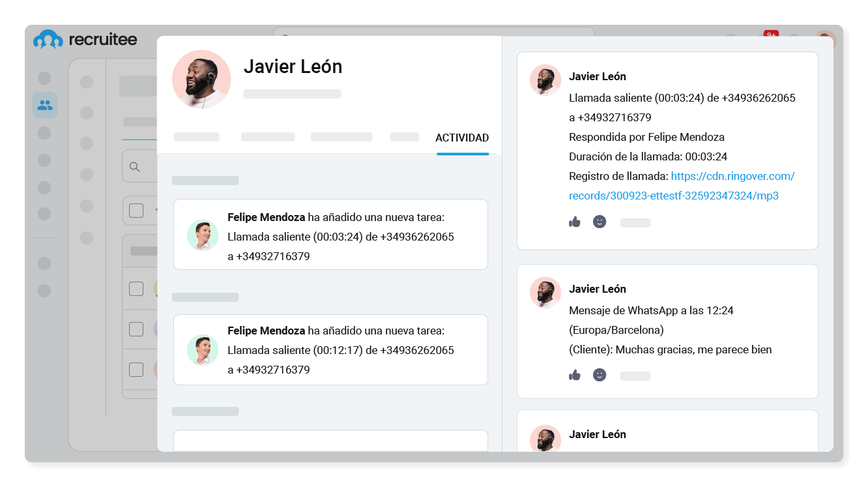Click the account avatar in the top-right corner
Image resolution: width=868 pixels, height=487 pixels.
tap(825, 39)
